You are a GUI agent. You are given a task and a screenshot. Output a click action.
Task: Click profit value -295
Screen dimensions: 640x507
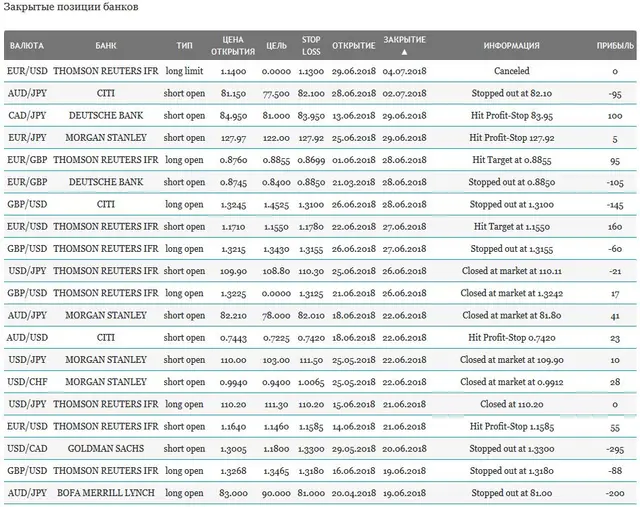pyautogui.click(x=615, y=449)
